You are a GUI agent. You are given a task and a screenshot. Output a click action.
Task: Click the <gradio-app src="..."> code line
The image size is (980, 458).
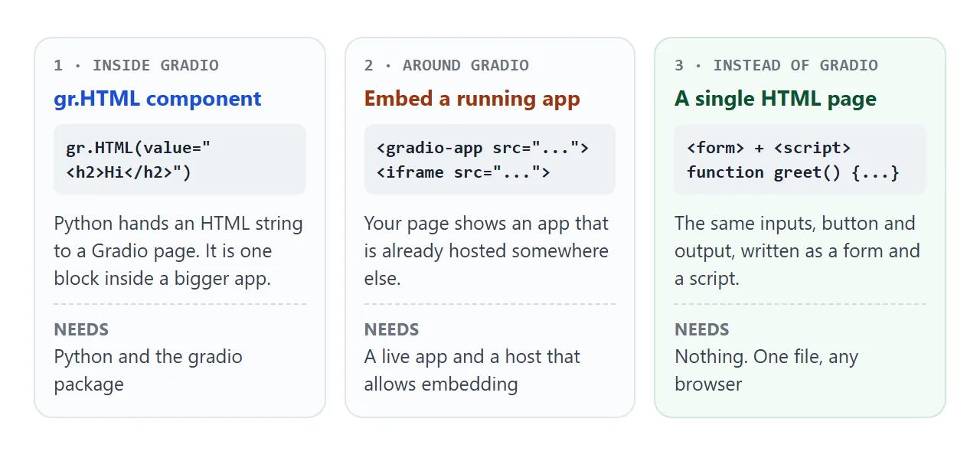(x=482, y=147)
